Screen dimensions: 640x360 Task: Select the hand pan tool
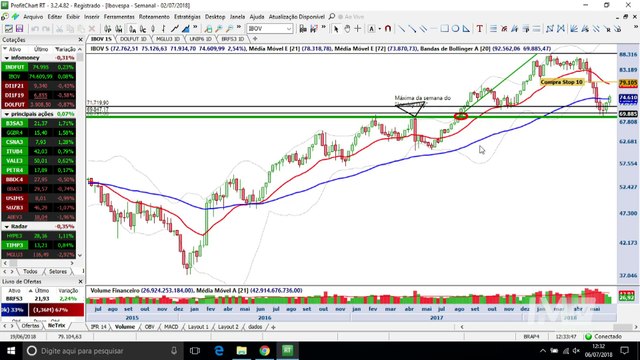pyautogui.click(x=347, y=29)
